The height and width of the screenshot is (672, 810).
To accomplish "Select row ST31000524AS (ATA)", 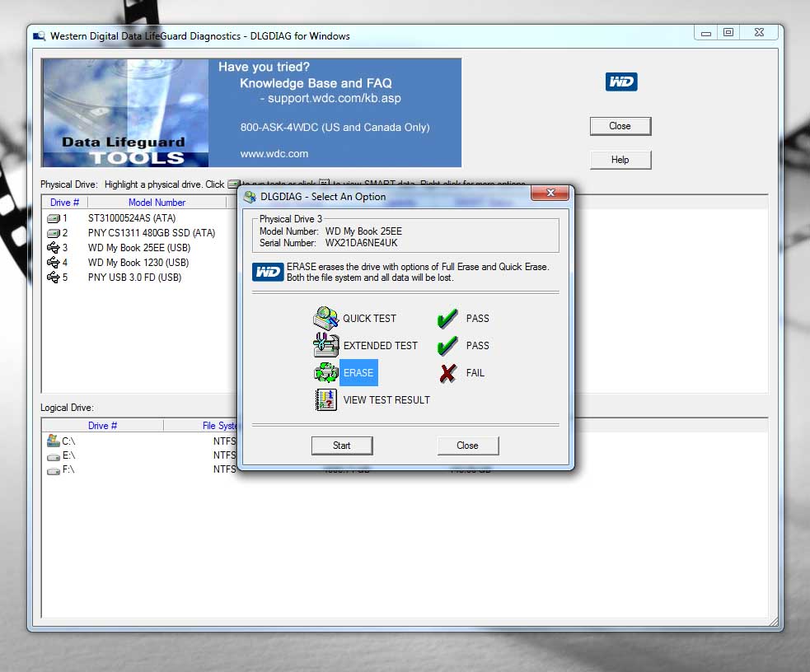I will [x=132, y=218].
